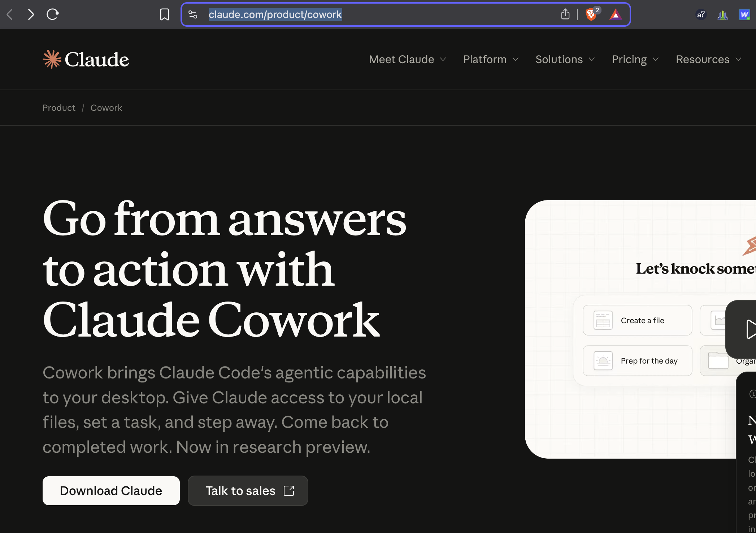This screenshot has width=756, height=533.
Task: Click inside the address bar URL field
Action: pos(275,14)
